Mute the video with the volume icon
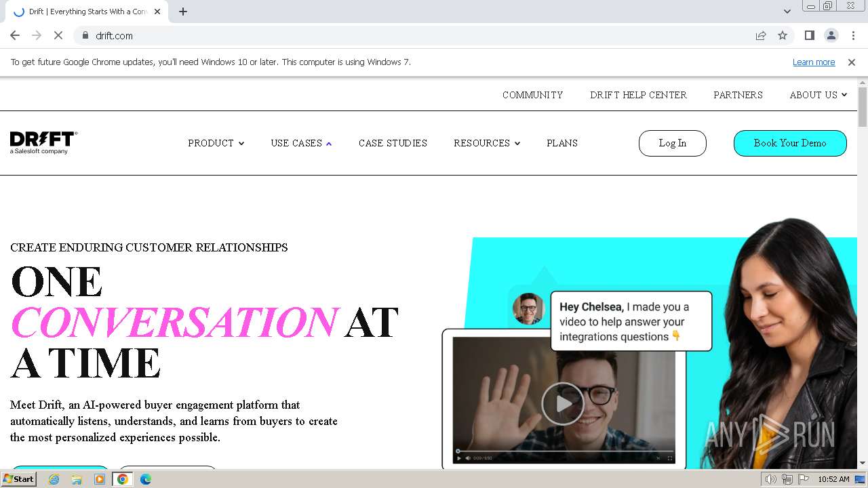 pyautogui.click(x=468, y=458)
